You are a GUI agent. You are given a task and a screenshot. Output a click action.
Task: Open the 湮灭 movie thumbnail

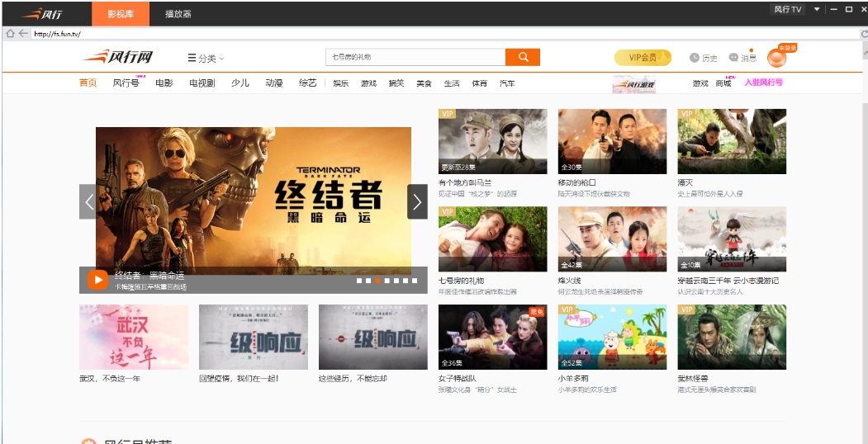[732, 142]
